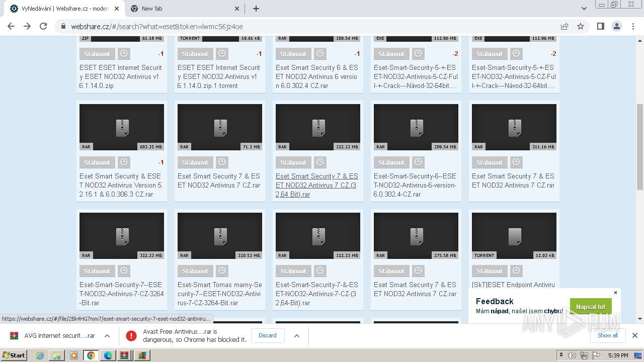
Task: Close the New Tab tab
Action: pos(237,9)
